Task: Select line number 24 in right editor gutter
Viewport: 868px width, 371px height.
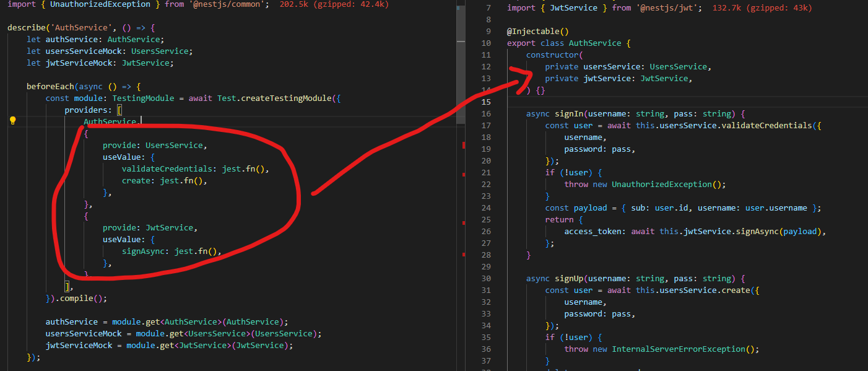Action: [486, 208]
